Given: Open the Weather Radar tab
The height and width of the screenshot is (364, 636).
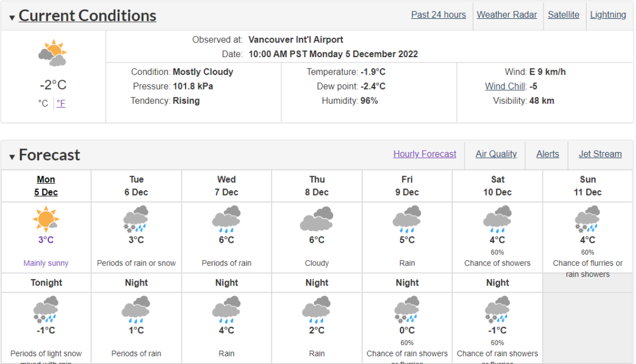Looking at the screenshot, I should (506, 15).
